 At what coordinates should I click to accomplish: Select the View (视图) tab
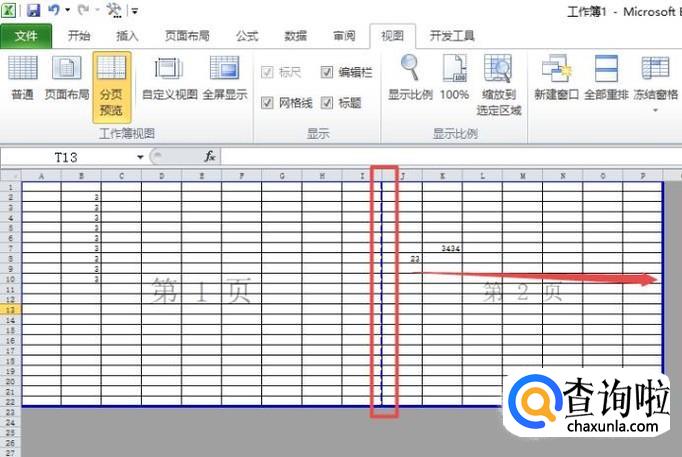392,36
